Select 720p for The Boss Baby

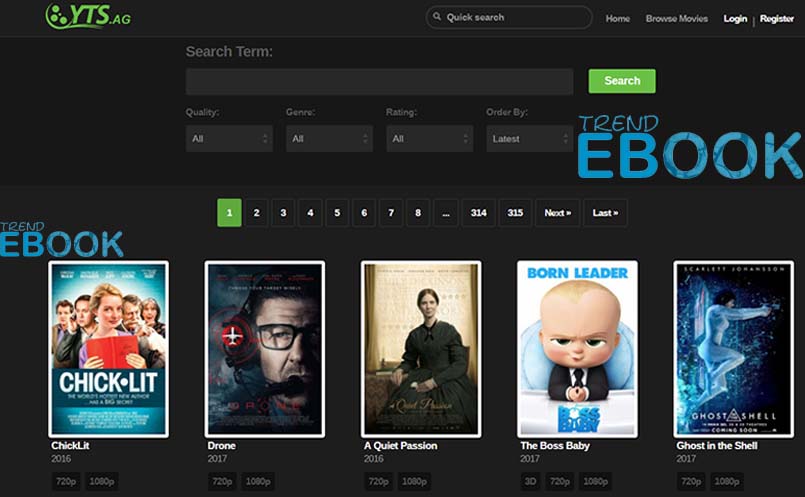coord(560,481)
